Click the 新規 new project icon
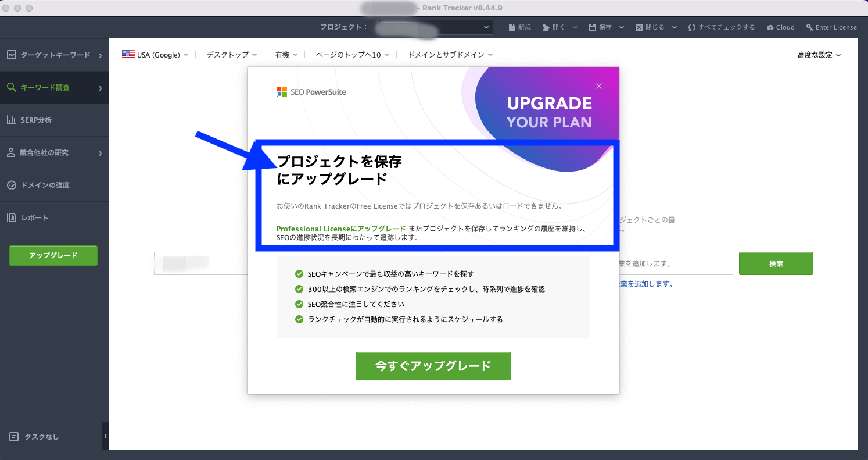The width and height of the screenshot is (868, 460). (x=512, y=27)
